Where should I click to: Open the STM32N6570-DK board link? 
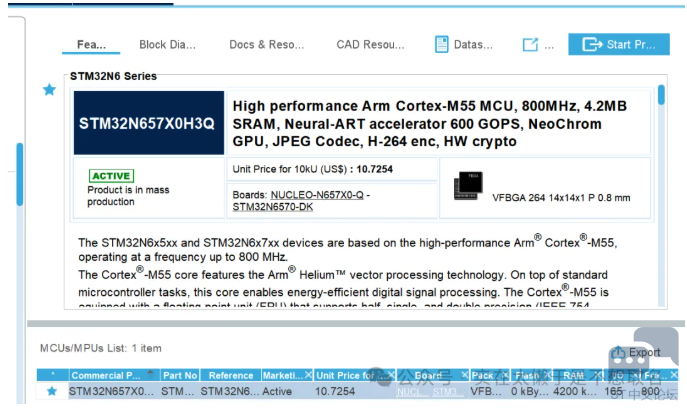click(x=273, y=207)
